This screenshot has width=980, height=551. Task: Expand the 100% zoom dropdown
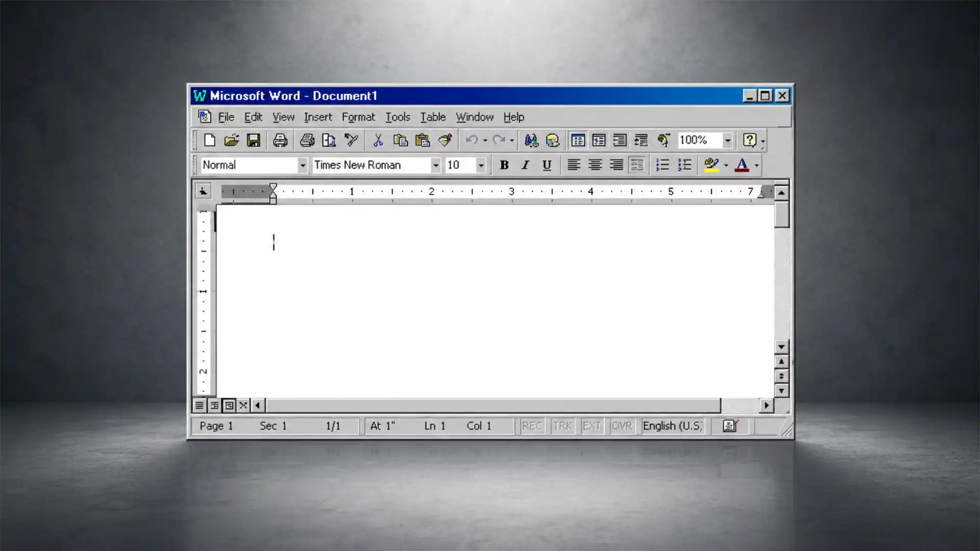pyautogui.click(x=728, y=140)
